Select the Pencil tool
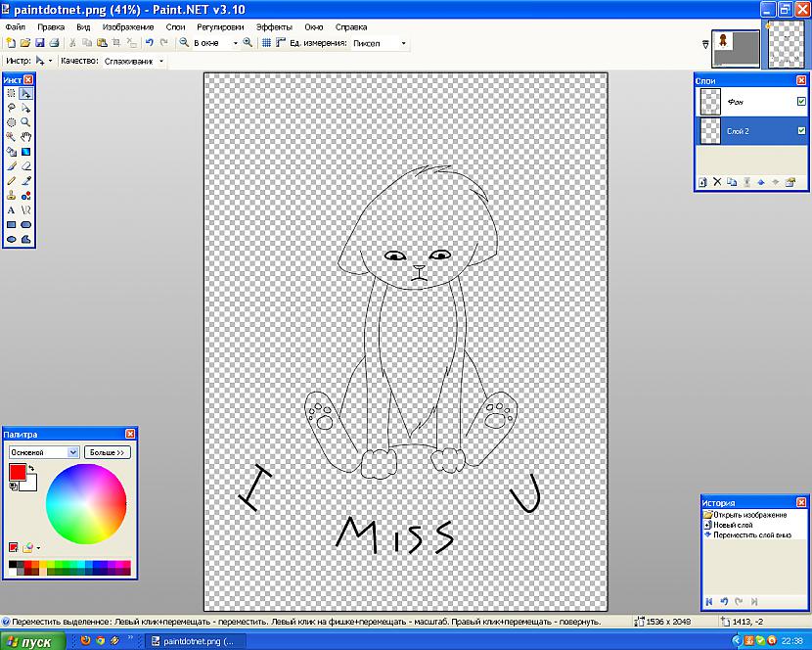 [11, 180]
